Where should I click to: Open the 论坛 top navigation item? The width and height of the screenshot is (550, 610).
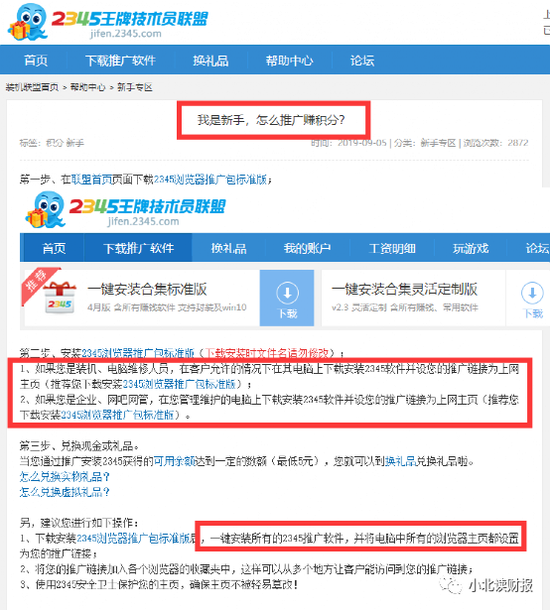(x=362, y=61)
